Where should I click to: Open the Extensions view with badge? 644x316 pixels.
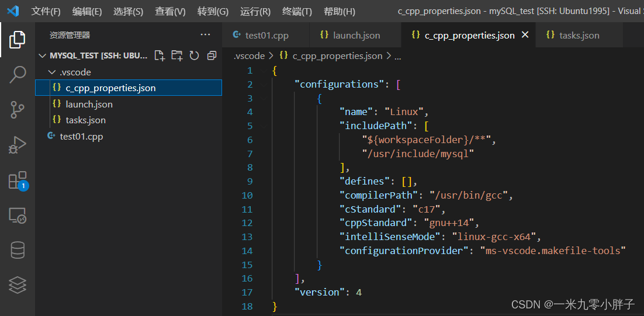(18, 180)
